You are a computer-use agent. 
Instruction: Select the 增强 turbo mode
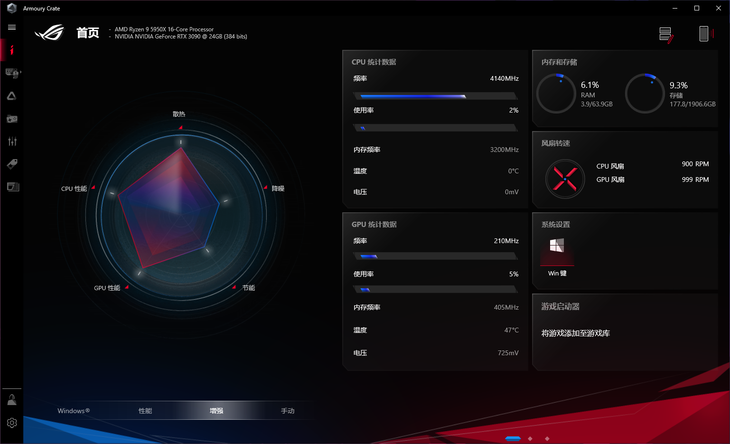click(x=217, y=411)
